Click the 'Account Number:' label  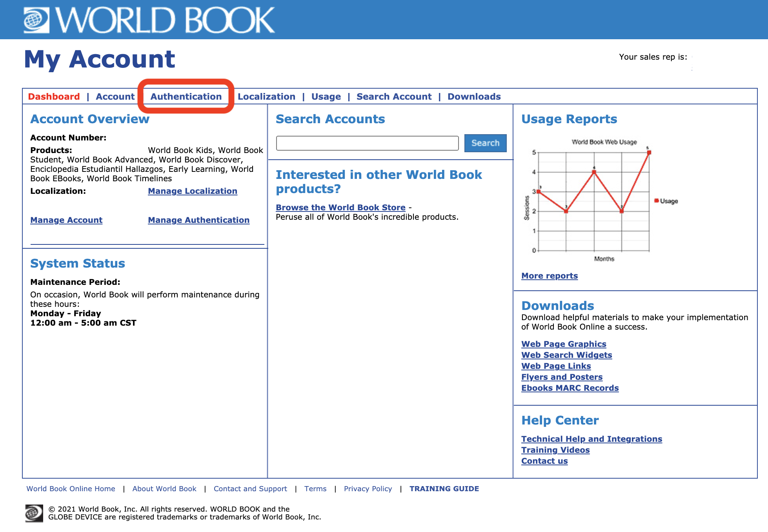[68, 138]
